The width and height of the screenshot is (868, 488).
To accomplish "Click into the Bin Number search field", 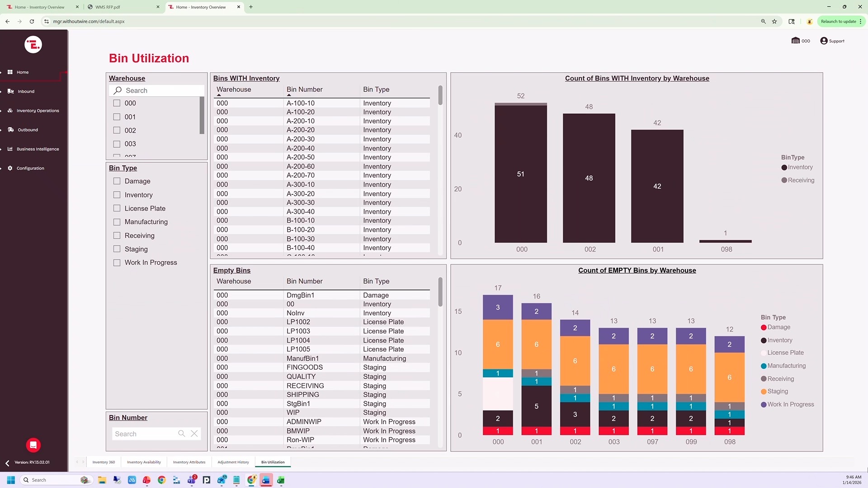I will [x=144, y=434].
